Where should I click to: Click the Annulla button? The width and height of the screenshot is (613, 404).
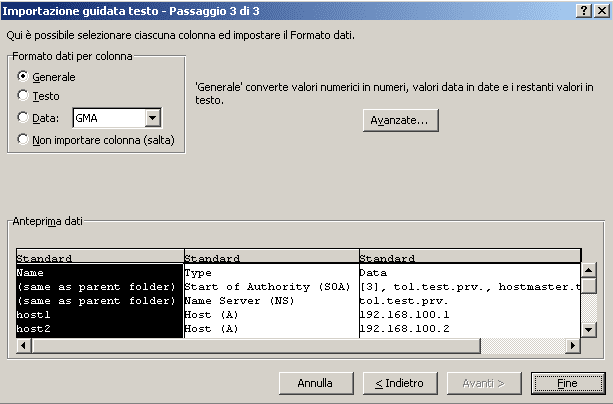(316, 383)
